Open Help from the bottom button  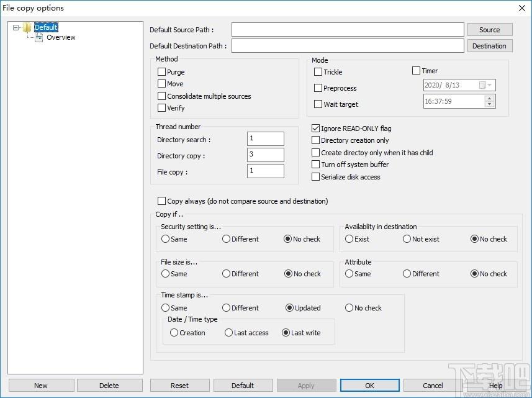click(x=496, y=386)
